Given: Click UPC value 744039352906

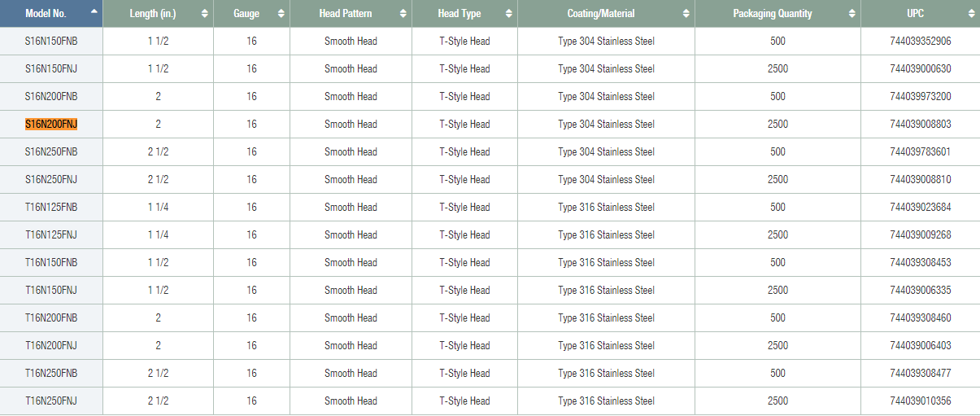Looking at the screenshot, I should [921, 42].
